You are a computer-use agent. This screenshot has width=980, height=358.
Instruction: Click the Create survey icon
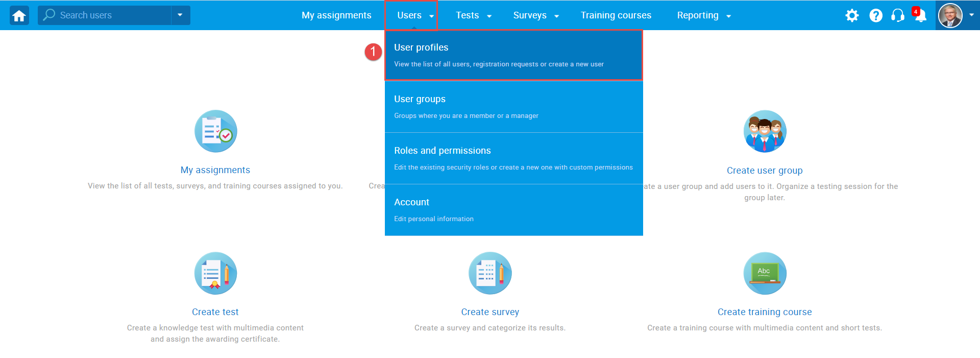point(490,273)
